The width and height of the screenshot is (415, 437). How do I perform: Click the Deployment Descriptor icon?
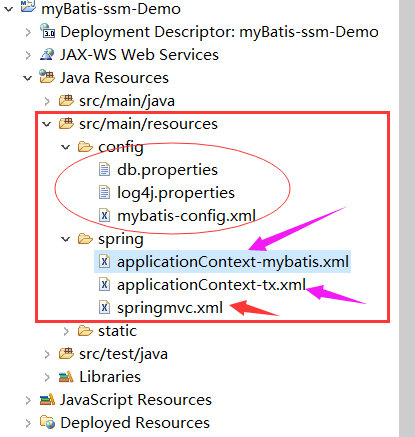(x=47, y=31)
